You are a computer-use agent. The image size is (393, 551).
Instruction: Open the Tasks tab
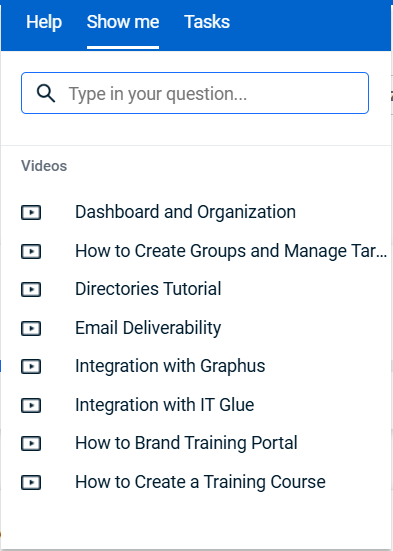pos(207,22)
